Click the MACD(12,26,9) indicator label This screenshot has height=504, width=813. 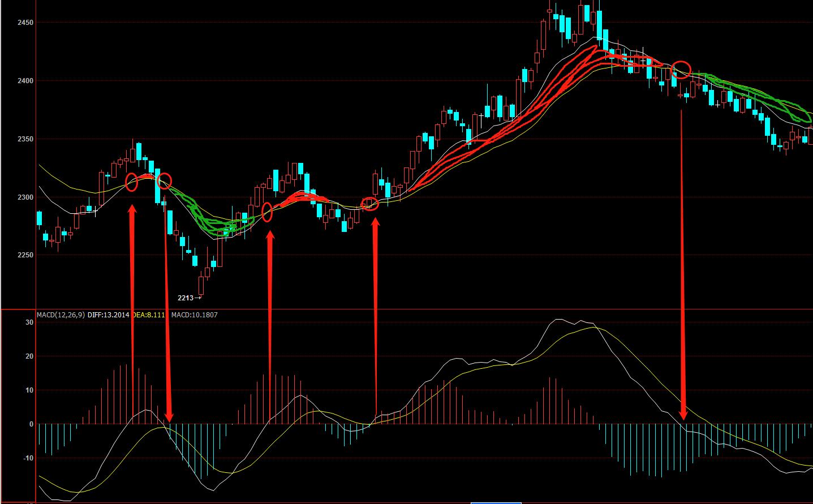[x=61, y=315]
